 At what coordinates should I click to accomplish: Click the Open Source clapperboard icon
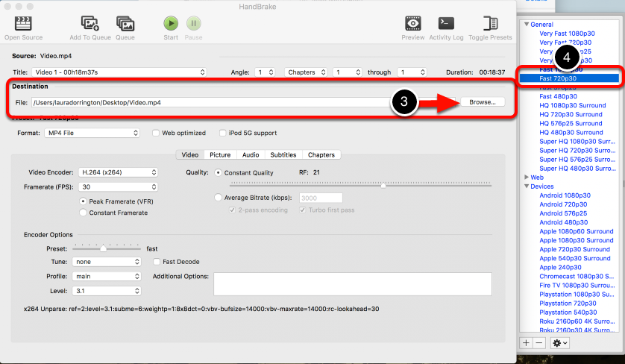[x=23, y=24]
